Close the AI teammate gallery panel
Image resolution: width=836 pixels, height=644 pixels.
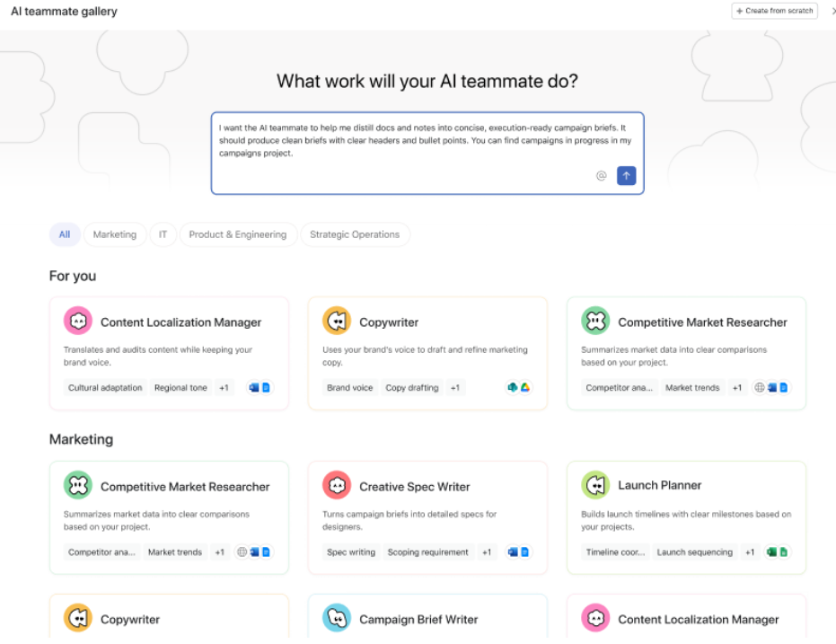pos(832,11)
